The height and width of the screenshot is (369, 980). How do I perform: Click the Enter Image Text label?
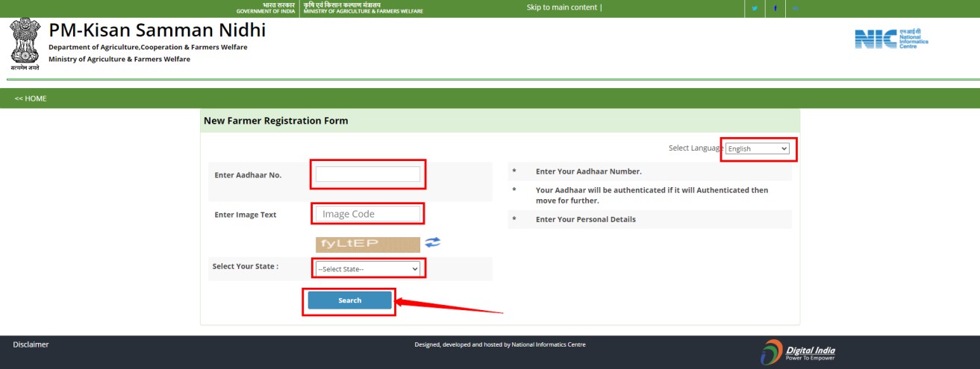pos(246,215)
